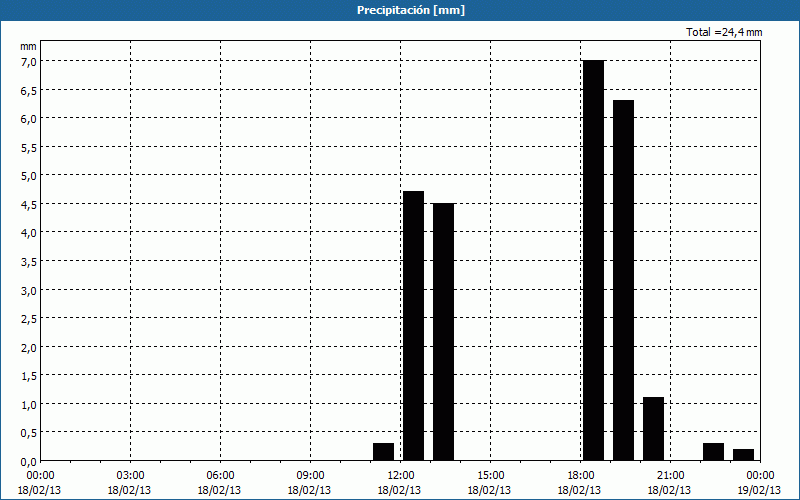Click the 2,0 y-axis value

tap(29, 347)
